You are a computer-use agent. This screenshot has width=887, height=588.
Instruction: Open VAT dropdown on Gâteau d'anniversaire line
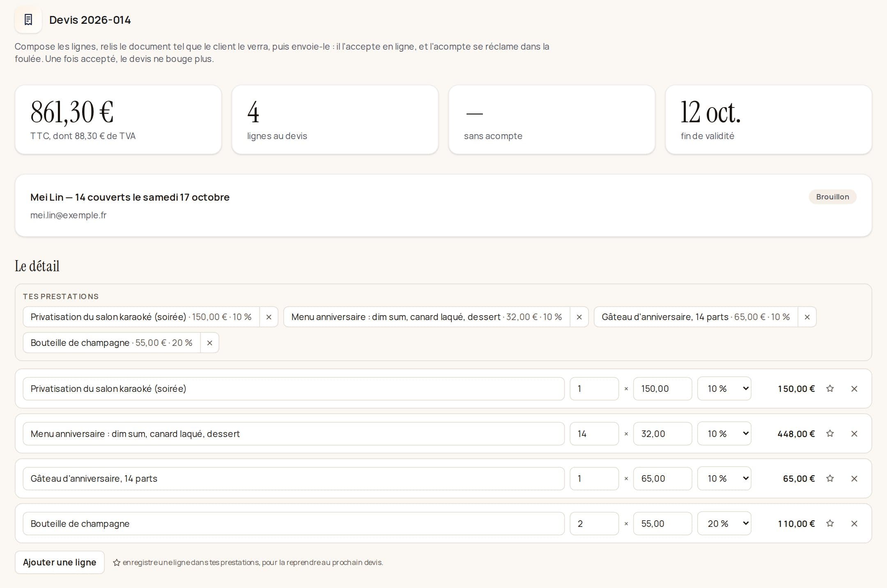pos(724,478)
